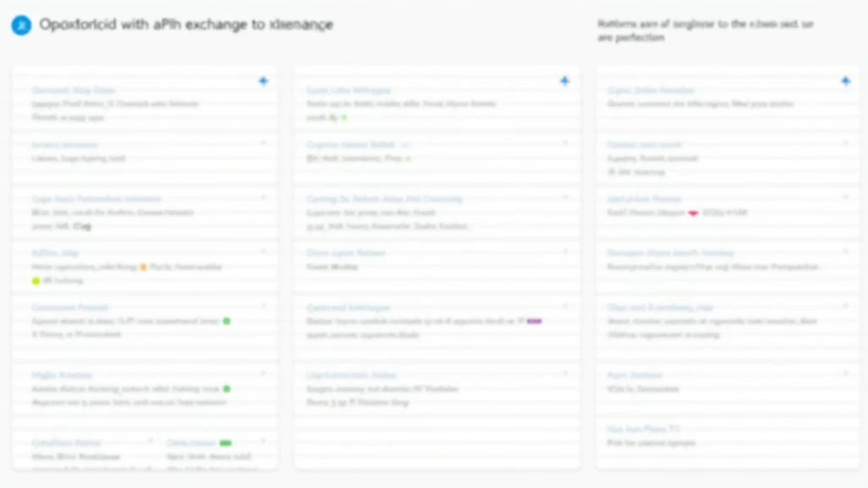Click the purple badge in the middle column
This screenshot has width=868, height=488.
pyautogui.click(x=534, y=321)
